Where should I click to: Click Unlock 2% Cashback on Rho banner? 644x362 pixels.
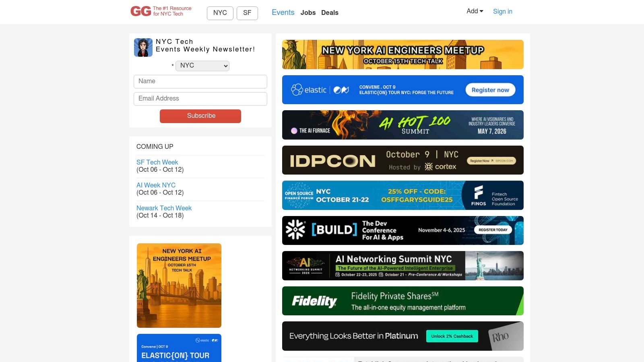tap(452, 336)
